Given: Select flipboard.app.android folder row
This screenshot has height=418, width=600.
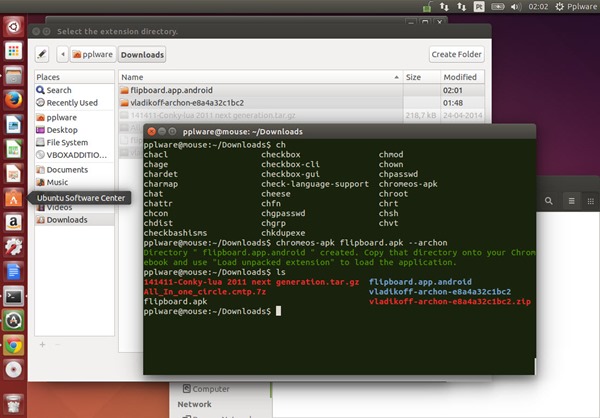Looking at the screenshot, I should pos(302,90).
